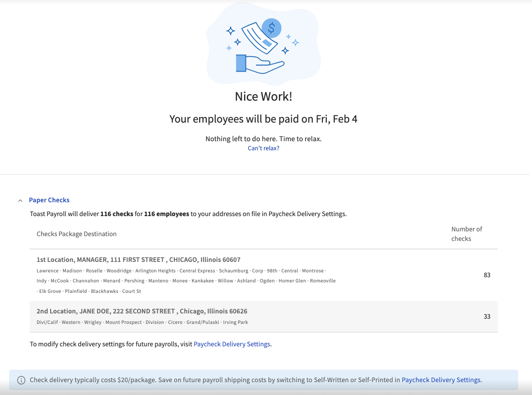Open the Can't relax? link

(x=263, y=148)
